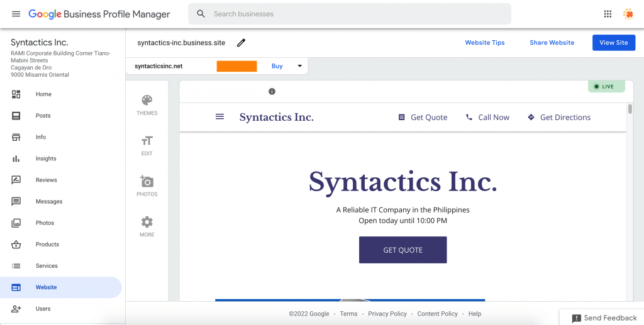Open the Google apps grid
Viewport: 644px width, 325px height.
(608, 14)
